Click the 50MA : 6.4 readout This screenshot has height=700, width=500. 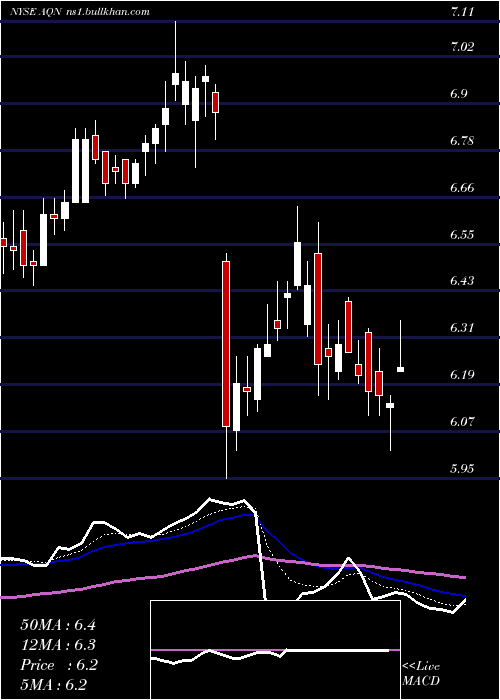pyautogui.click(x=58, y=625)
